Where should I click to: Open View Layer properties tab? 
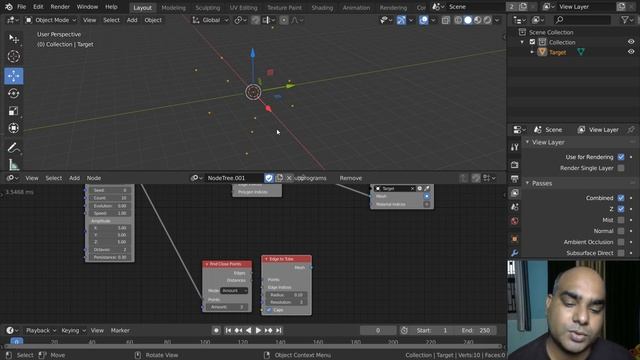click(x=514, y=193)
